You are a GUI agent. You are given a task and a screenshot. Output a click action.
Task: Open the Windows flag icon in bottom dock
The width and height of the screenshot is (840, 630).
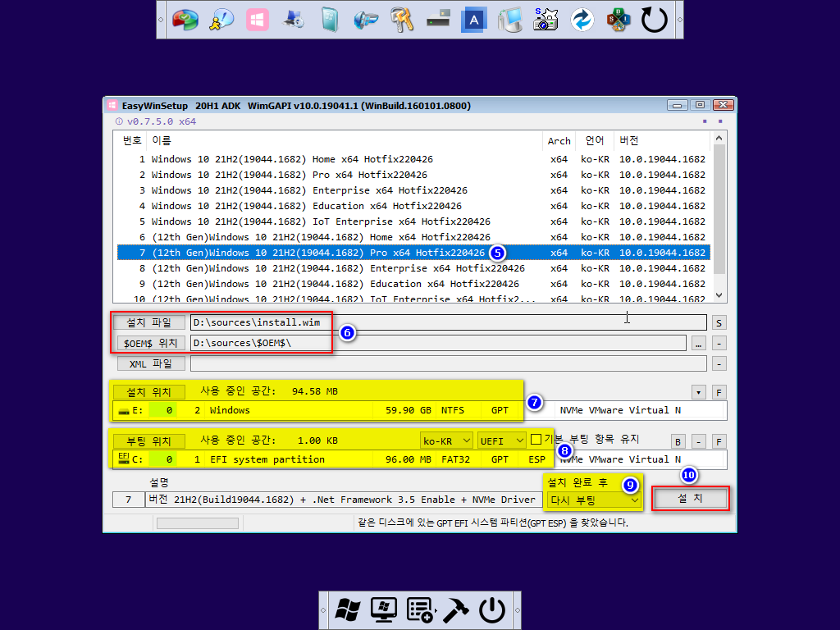coord(348,610)
